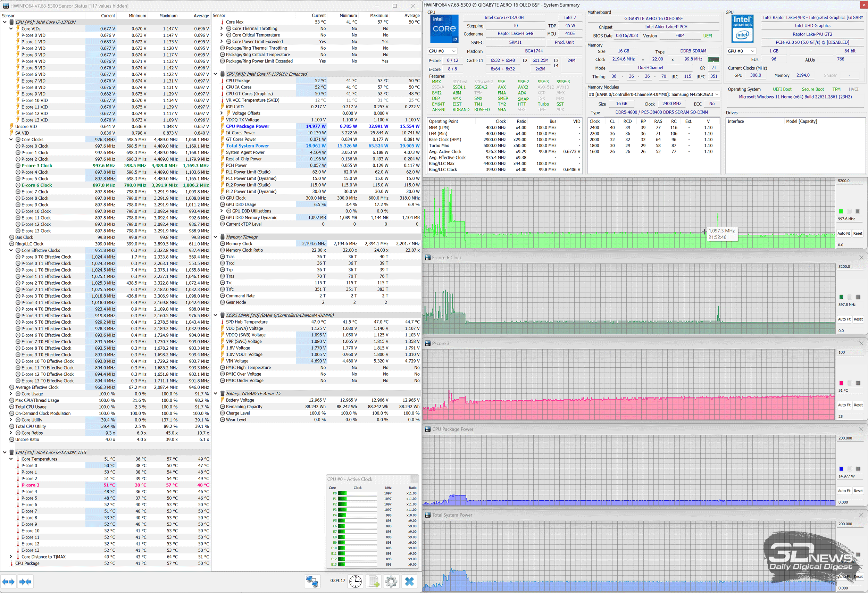The image size is (868, 593).
Task: Click Auto Fit on P-core 3 Clock graph
Action: [843, 233]
